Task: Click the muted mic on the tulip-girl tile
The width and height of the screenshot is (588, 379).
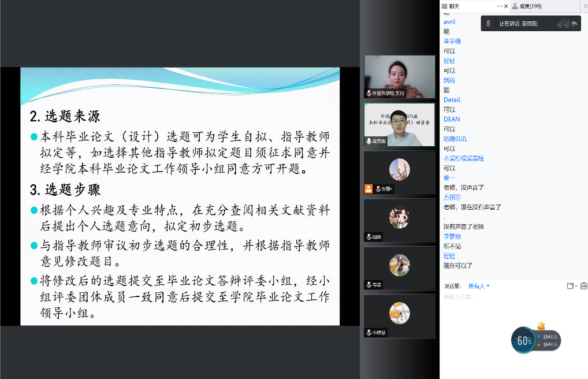Action: click(x=369, y=237)
